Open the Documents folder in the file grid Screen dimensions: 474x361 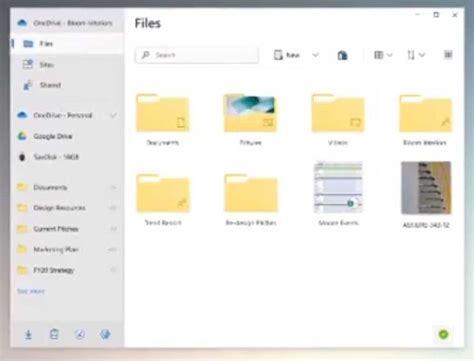pos(163,120)
